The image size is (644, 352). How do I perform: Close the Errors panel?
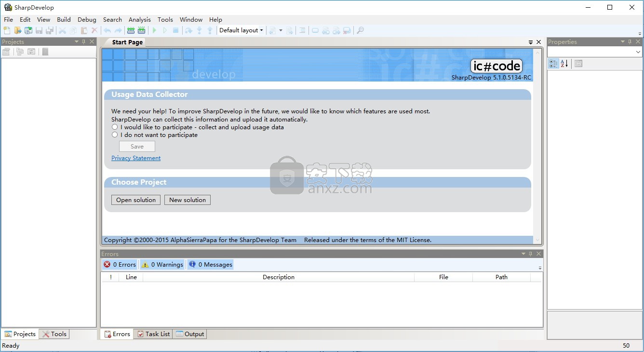pyautogui.click(x=539, y=254)
